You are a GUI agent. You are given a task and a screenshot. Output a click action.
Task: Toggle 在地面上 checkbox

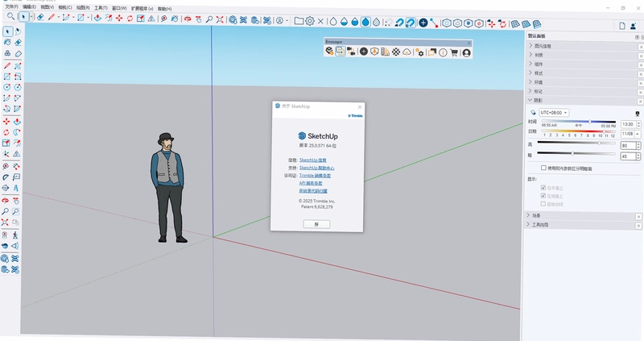[x=543, y=196]
